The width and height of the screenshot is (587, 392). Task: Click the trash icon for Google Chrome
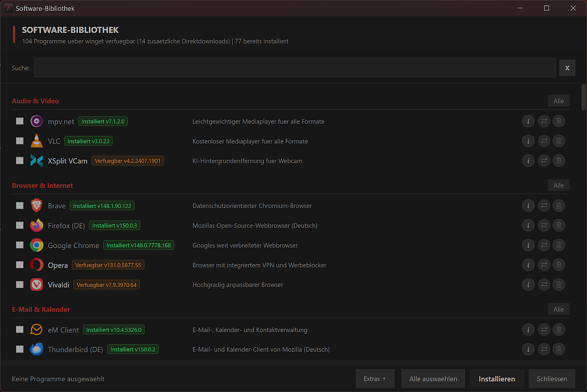pyautogui.click(x=559, y=245)
